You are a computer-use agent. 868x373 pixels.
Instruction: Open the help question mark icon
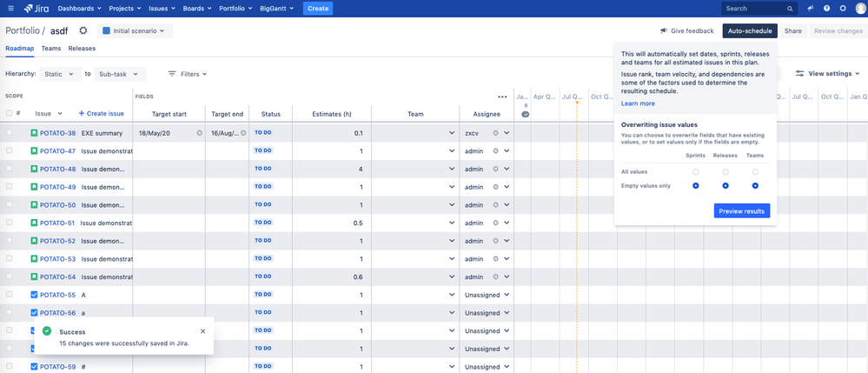click(x=826, y=9)
